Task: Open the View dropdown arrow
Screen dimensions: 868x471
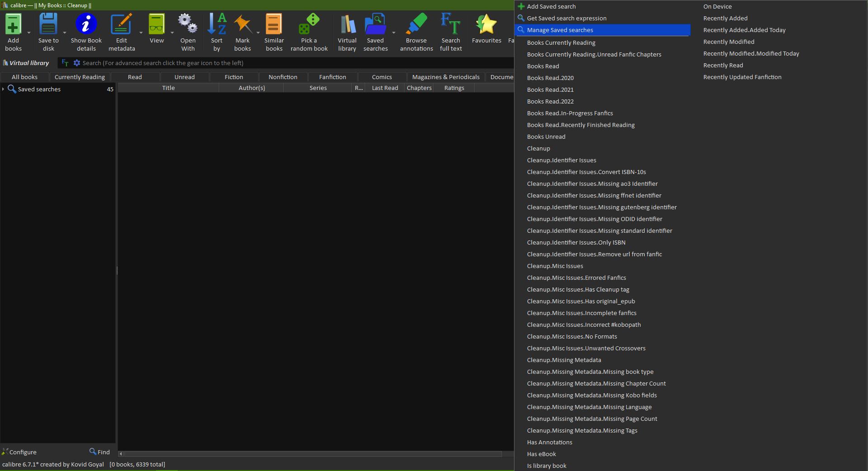Action: (x=172, y=33)
